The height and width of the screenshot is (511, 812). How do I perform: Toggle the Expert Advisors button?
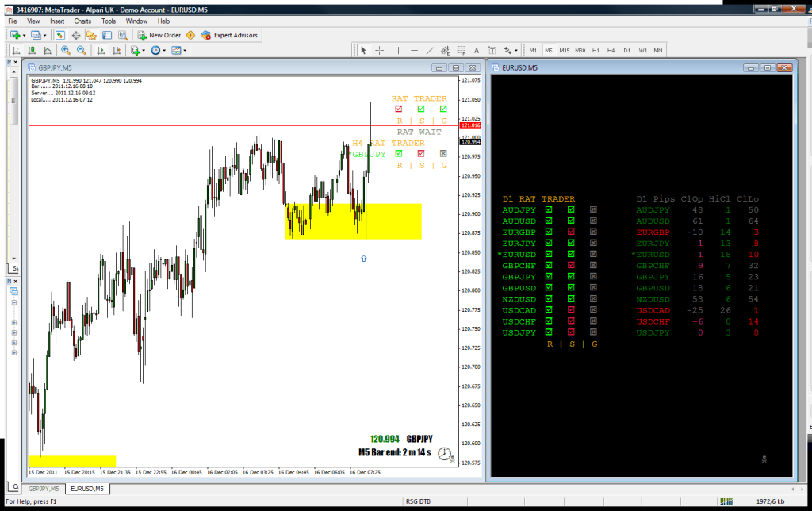(229, 35)
